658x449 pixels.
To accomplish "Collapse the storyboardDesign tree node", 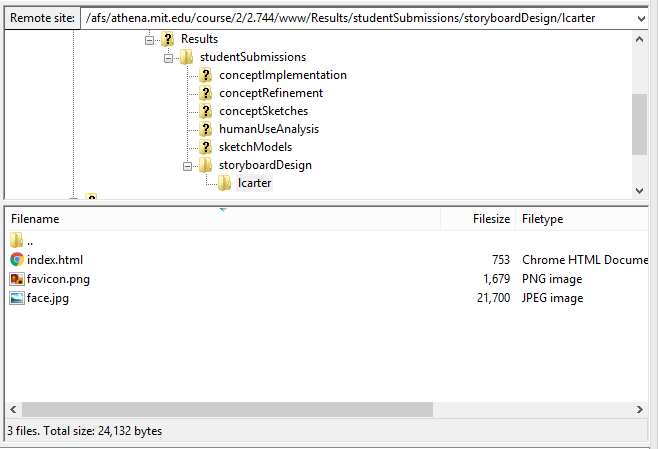I will point(187,165).
